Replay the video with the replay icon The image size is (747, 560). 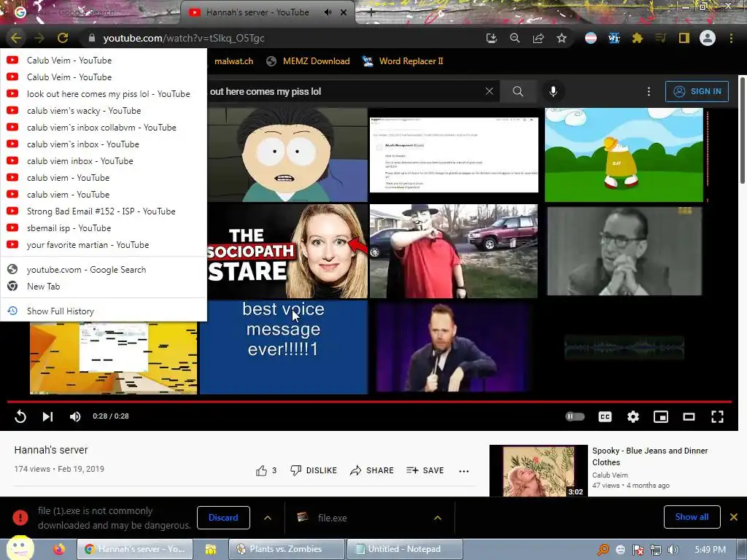point(20,416)
